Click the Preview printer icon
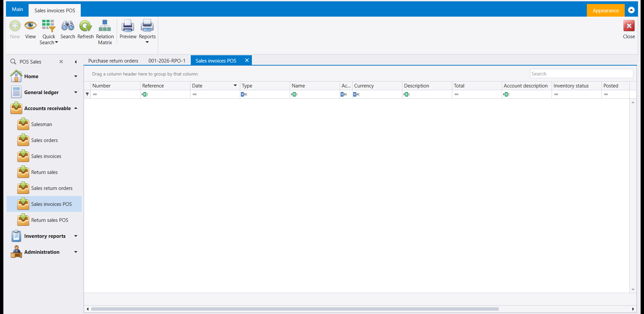The image size is (644, 314). pos(128,26)
